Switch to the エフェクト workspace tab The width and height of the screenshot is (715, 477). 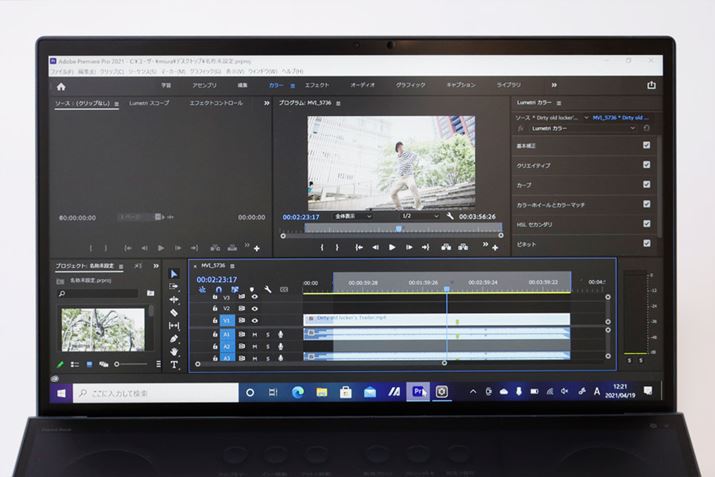click(317, 86)
